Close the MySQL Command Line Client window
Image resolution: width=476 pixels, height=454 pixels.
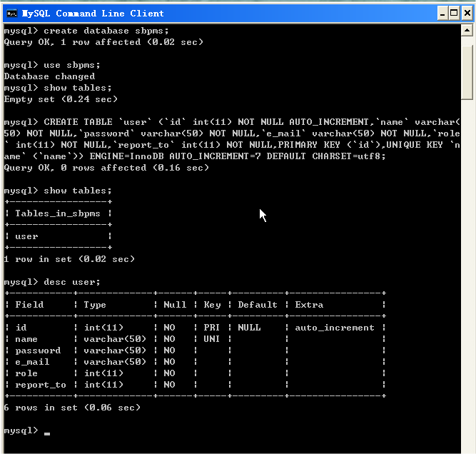467,14
